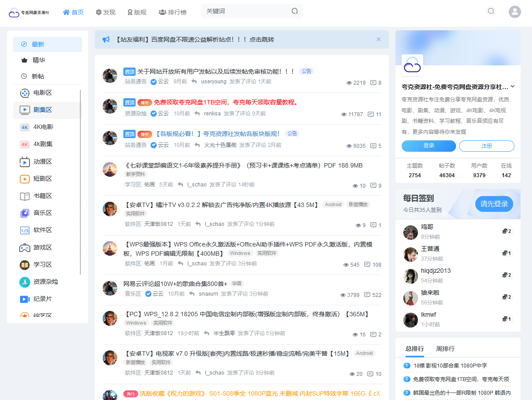Open ranking item 韩国最出色的十一部R限制

tap(462, 393)
